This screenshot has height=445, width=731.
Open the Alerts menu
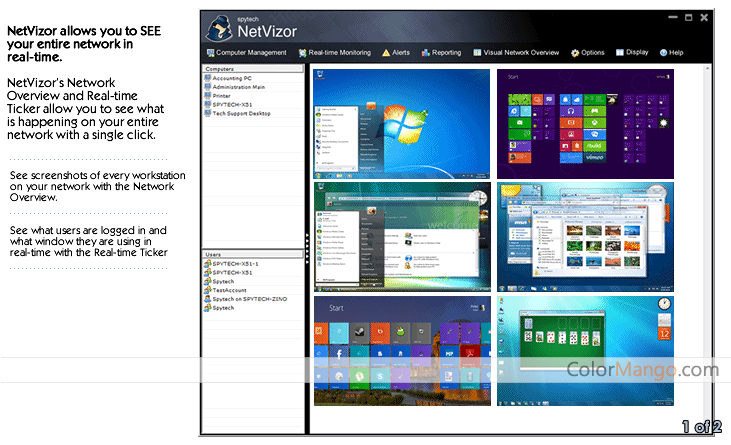pos(396,53)
